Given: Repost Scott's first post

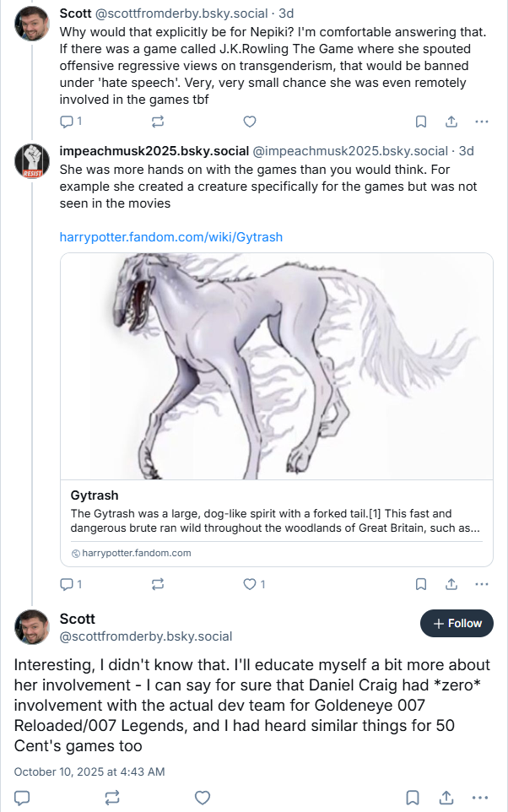Looking at the screenshot, I should (157, 122).
